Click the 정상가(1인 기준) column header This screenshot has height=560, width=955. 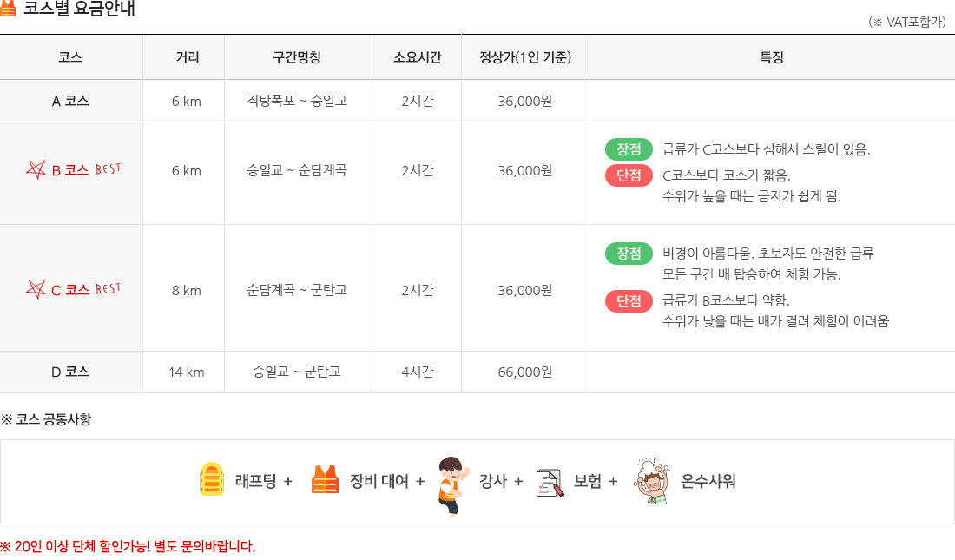pyautogui.click(x=525, y=57)
